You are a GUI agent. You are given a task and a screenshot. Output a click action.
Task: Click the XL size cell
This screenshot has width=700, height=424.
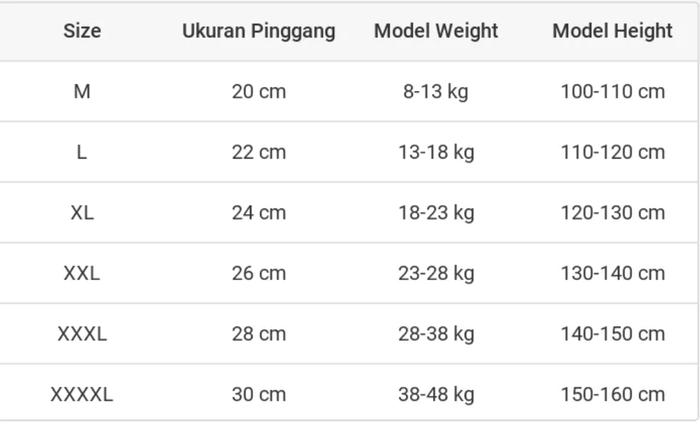coord(82,213)
